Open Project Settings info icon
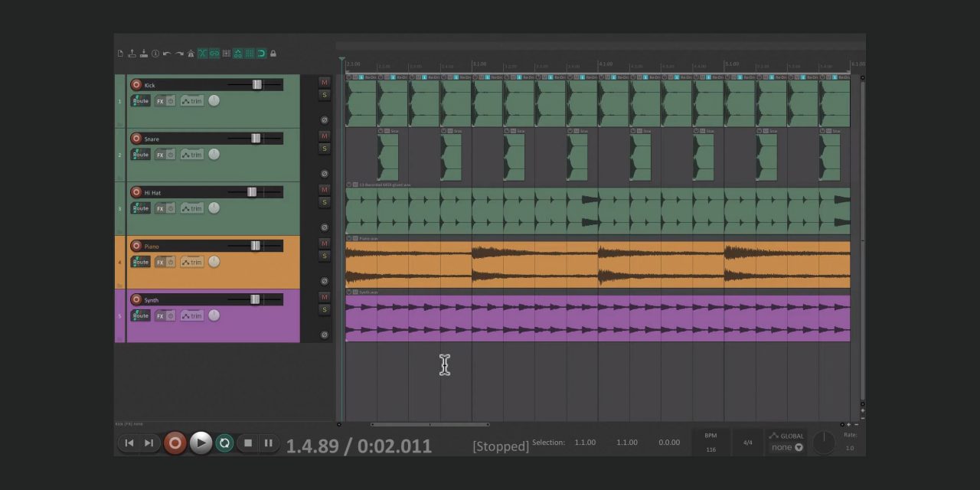The width and height of the screenshot is (980, 490). [155, 54]
